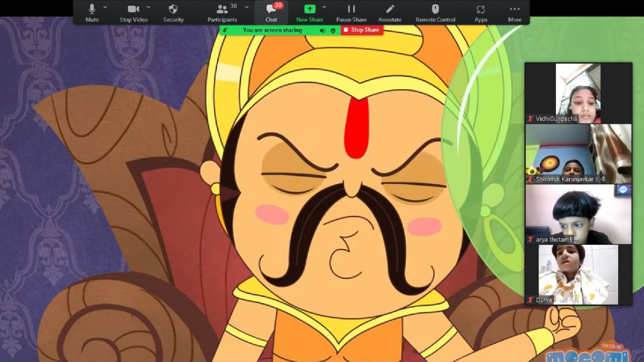Click the Stop Video camera icon
The width and height of the screenshot is (644, 362).
click(133, 9)
